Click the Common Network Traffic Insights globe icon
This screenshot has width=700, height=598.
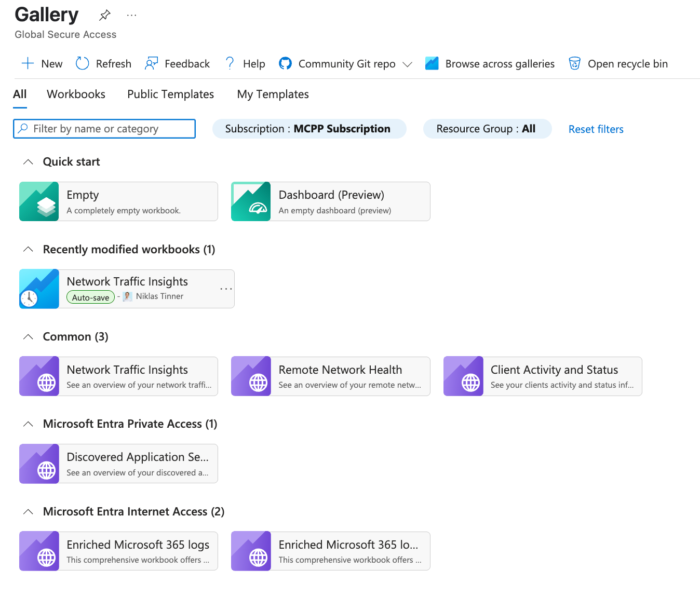click(39, 376)
